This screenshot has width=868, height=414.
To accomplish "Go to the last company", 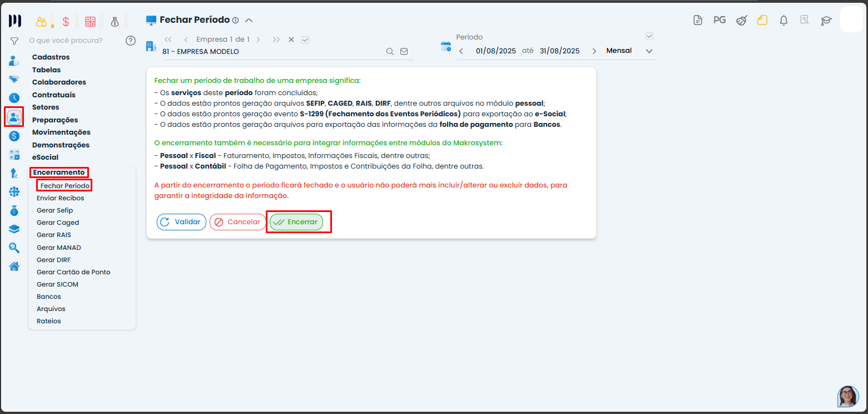I will pos(276,40).
